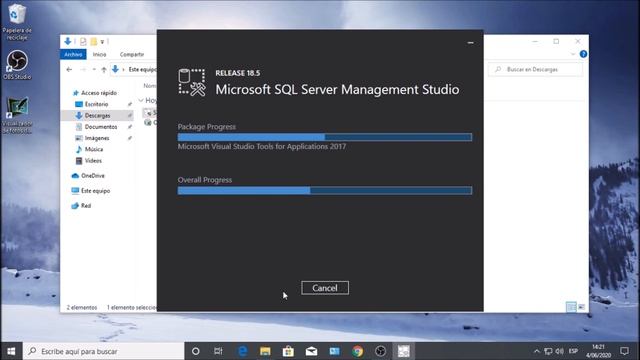Open the Windows Start menu
Image resolution: width=640 pixels, height=360 pixels.
click(x=11, y=351)
